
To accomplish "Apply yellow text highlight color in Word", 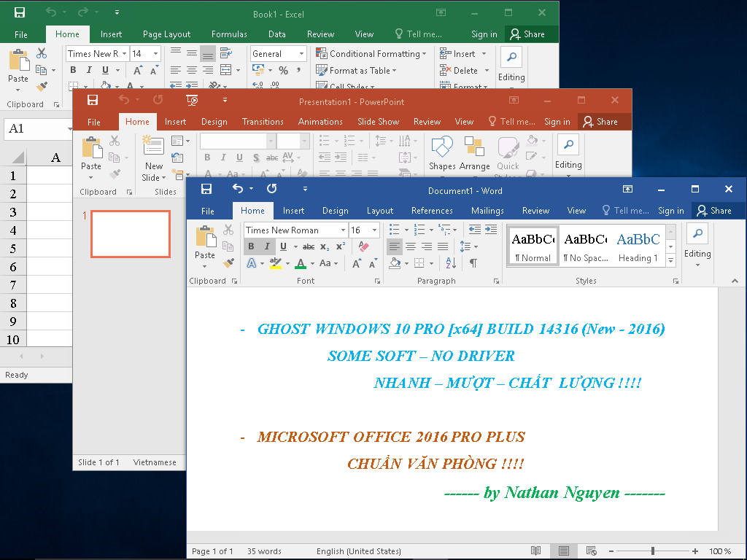I will tap(275, 262).
